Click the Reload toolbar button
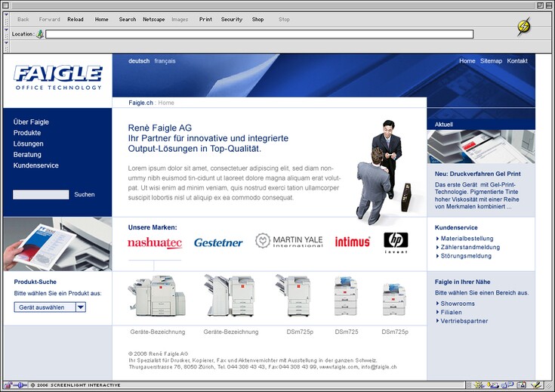Image resolution: width=555 pixels, height=392 pixels. [x=76, y=20]
